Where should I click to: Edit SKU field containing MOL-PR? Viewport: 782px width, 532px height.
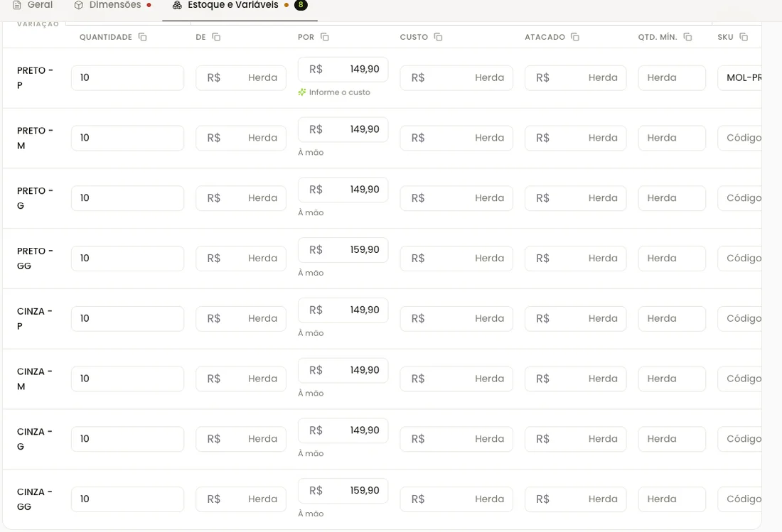point(739,77)
